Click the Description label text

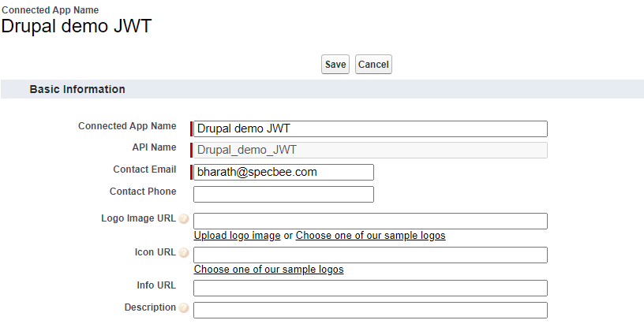(150, 307)
